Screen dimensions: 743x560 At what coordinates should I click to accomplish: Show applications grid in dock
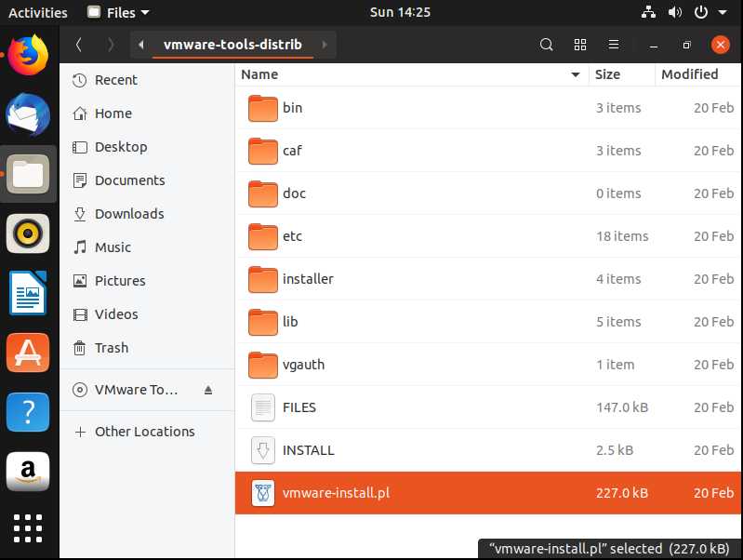[x=28, y=528]
